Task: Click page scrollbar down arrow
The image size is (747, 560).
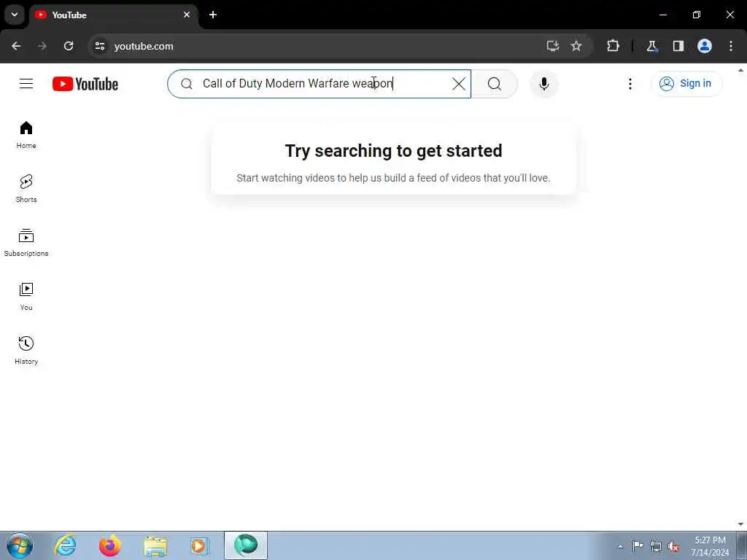Action: pyautogui.click(x=741, y=524)
